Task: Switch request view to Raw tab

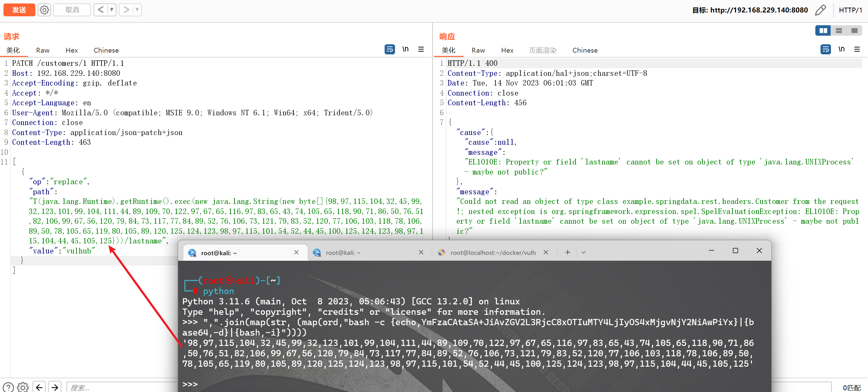Action: pos(43,50)
